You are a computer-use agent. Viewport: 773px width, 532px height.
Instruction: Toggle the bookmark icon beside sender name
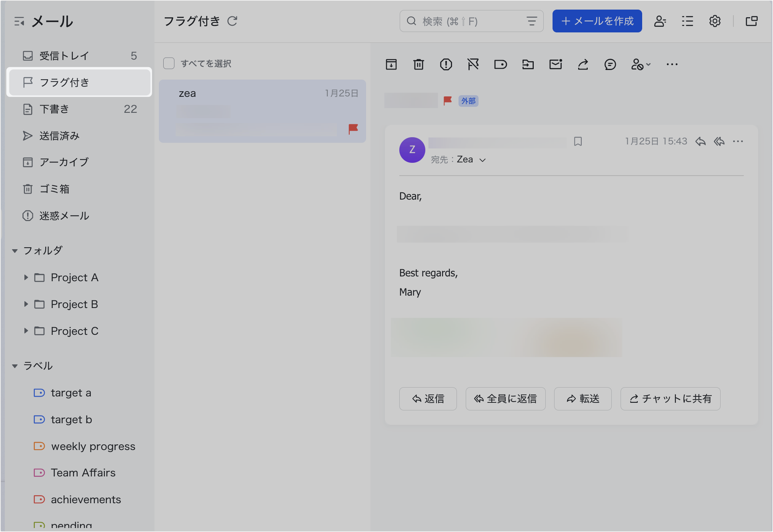(x=578, y=142)
